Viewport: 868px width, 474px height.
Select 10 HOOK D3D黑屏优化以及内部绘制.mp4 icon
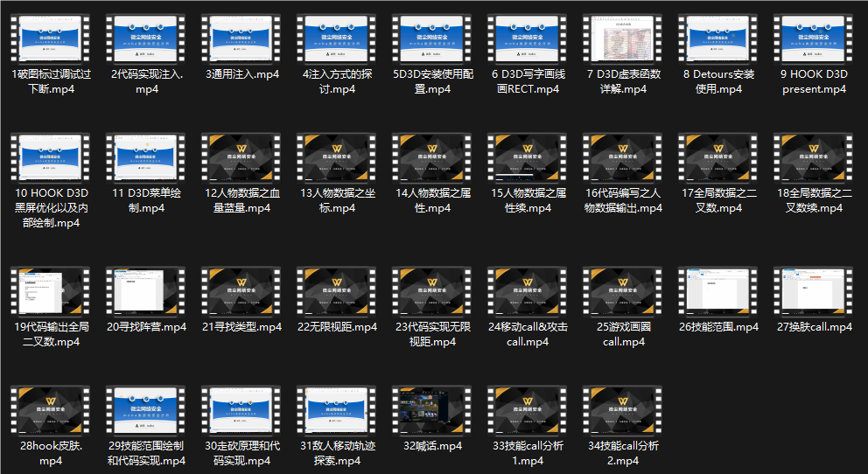point(51,157)
